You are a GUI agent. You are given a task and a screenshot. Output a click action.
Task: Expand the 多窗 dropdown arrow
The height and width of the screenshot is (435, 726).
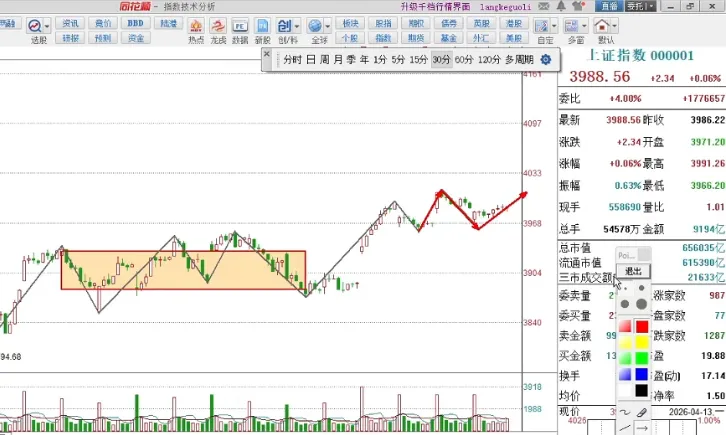point(584,26)
